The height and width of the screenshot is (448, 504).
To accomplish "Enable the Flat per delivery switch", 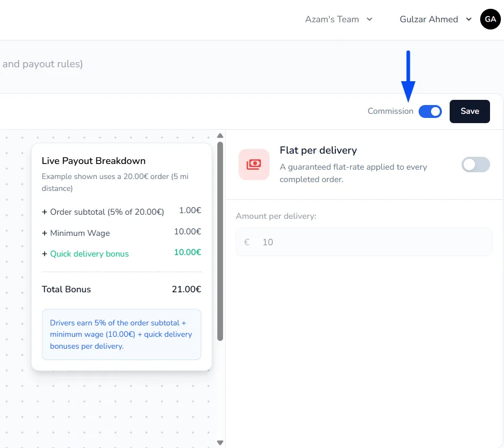I will (x=476, y=165).
